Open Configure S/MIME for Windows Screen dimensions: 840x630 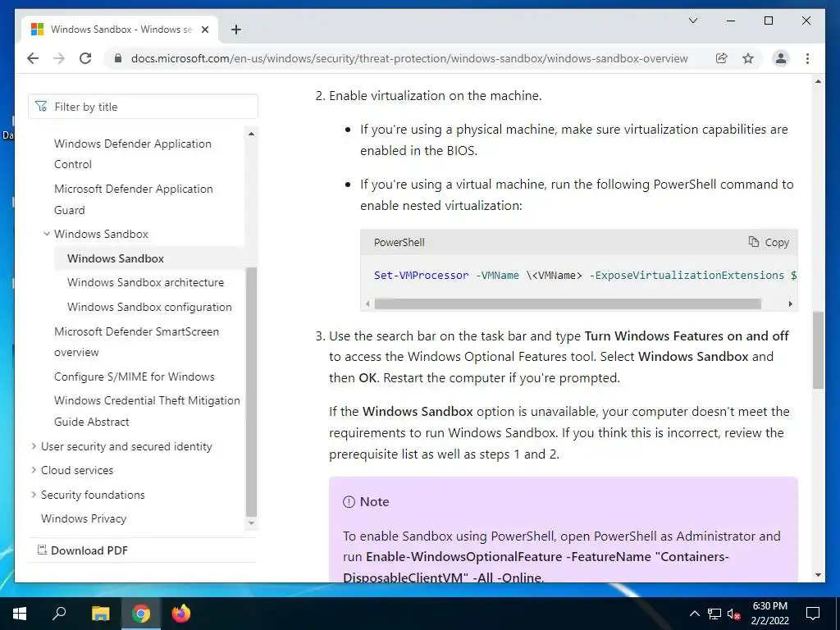tap(135, 377)
